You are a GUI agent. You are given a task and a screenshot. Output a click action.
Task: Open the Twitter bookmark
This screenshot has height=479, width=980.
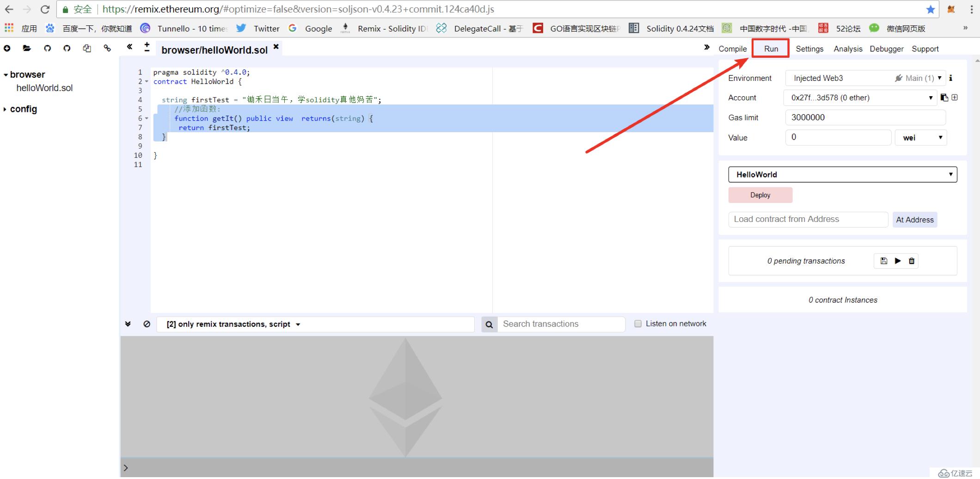[258, 28]
